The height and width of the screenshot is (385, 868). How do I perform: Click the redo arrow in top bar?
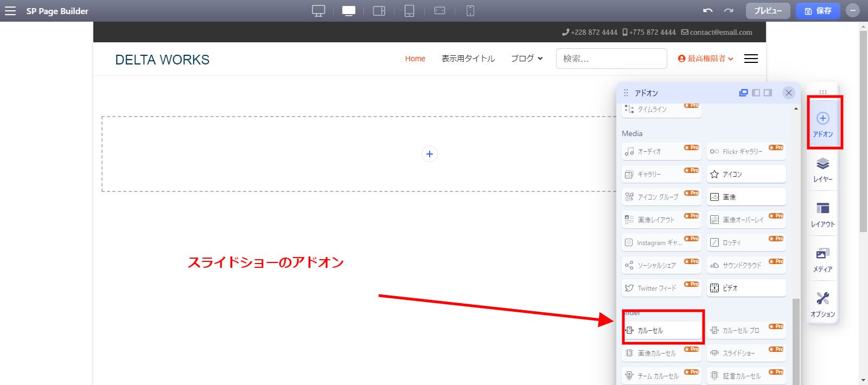pyautogui.click(x=729, y=11)
